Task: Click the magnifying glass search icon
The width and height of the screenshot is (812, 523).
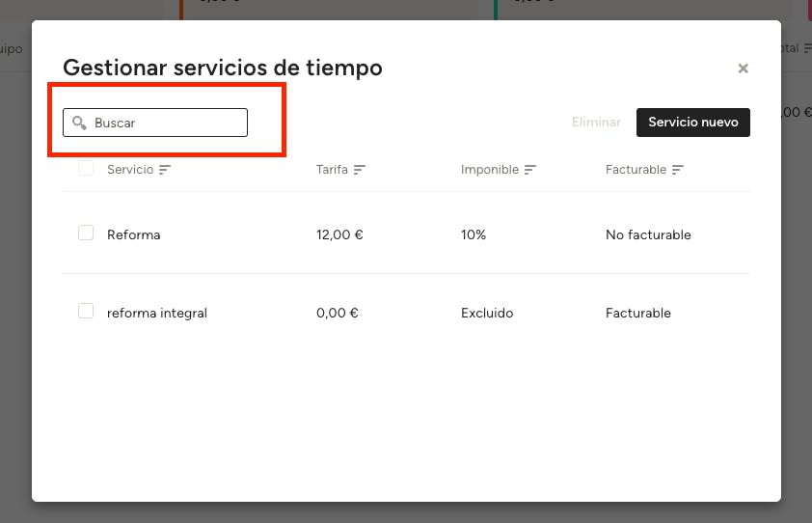Action: (80, 124)
